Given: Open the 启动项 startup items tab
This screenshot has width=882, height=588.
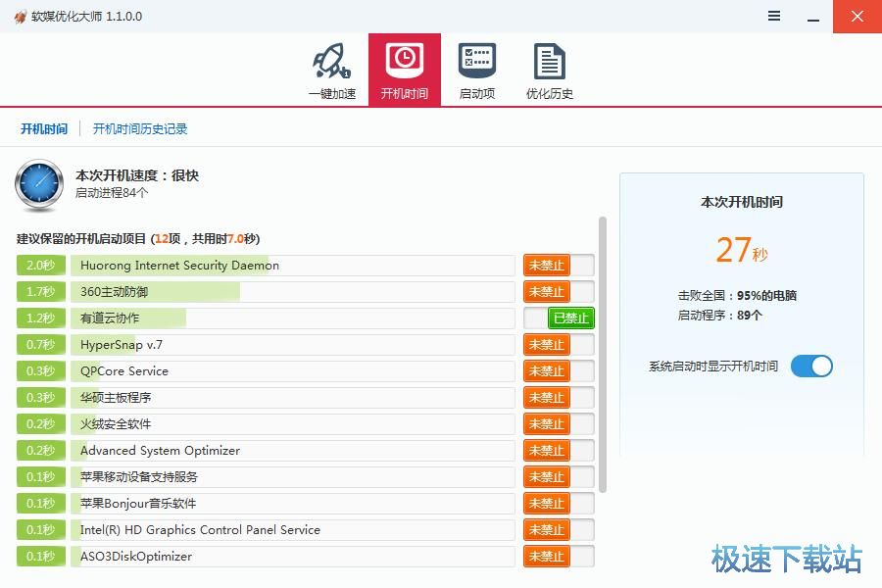Looking at the screenshot, I should point(477,71).
